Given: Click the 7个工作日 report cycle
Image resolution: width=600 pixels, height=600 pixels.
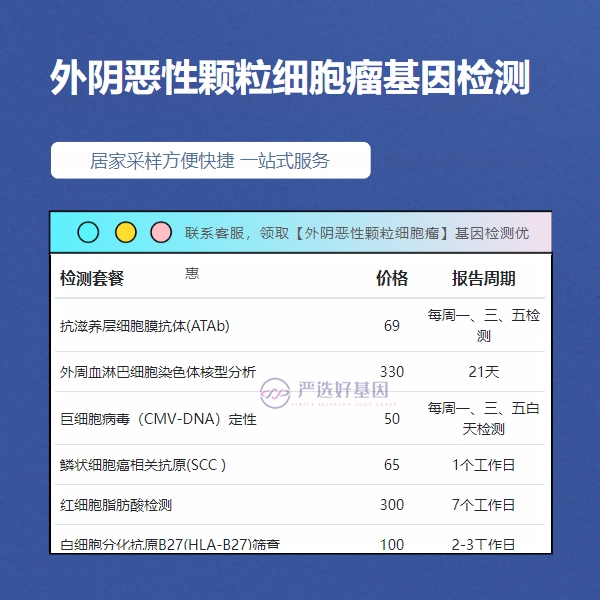Looking at the screenshot, I should coord(483,505).
